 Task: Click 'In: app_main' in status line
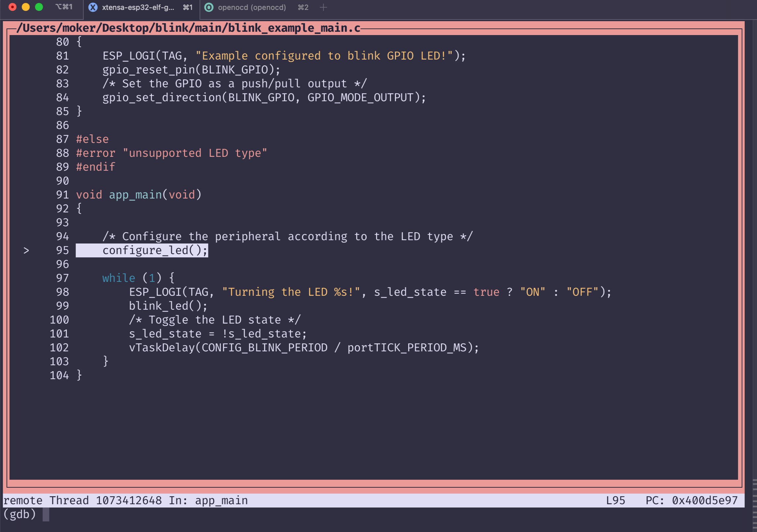point(208,501)
